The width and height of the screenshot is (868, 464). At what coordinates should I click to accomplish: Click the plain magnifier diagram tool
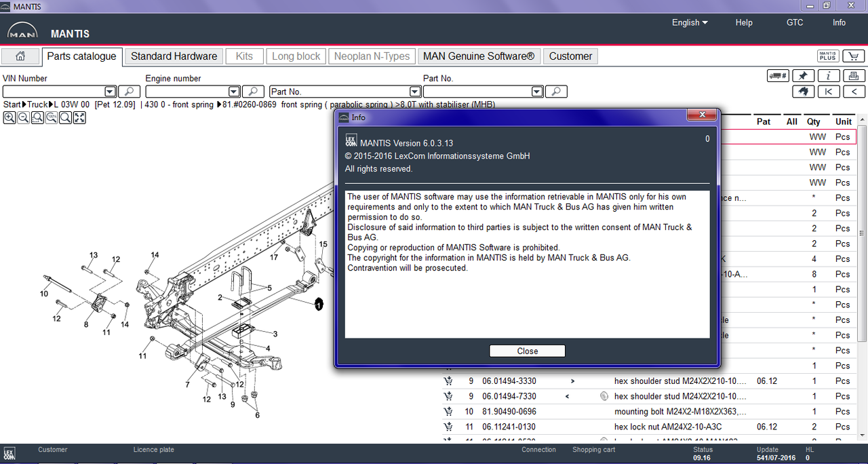pyautogui.click(x=65, y=117)
